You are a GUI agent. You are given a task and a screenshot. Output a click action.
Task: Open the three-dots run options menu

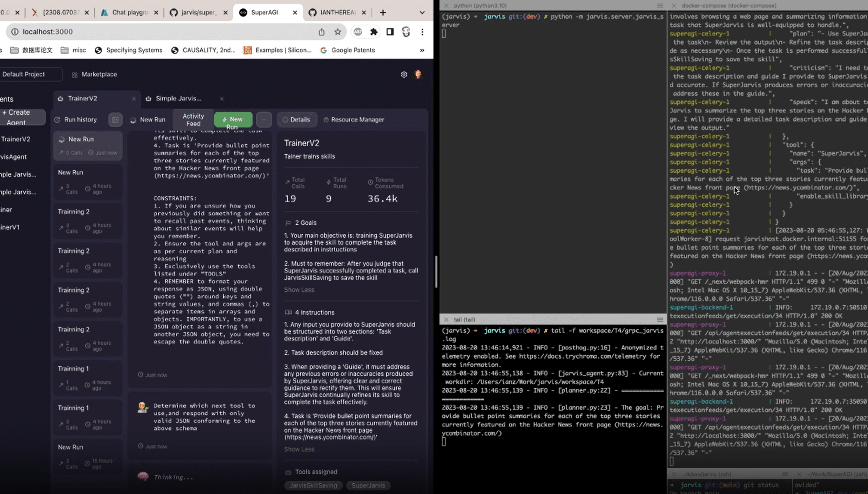pos(264,119)
